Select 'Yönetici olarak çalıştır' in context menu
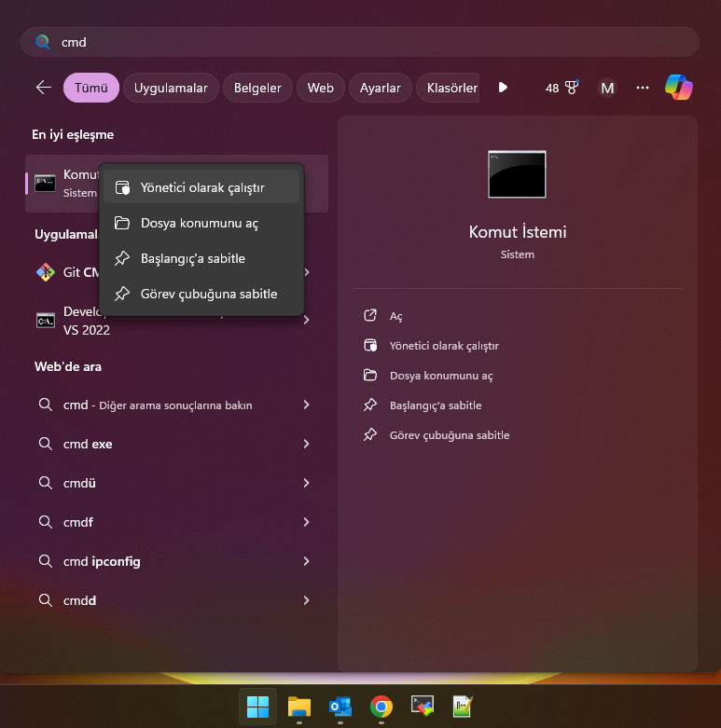This screenshot has width=721, height=728. pos(202,187)
